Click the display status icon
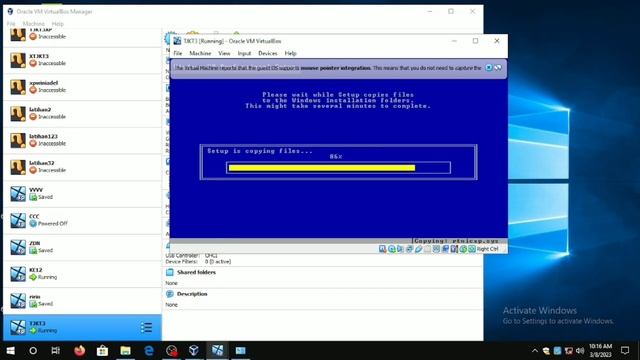The height and width of the screenshot is (360, 640). tap(436, 249)
